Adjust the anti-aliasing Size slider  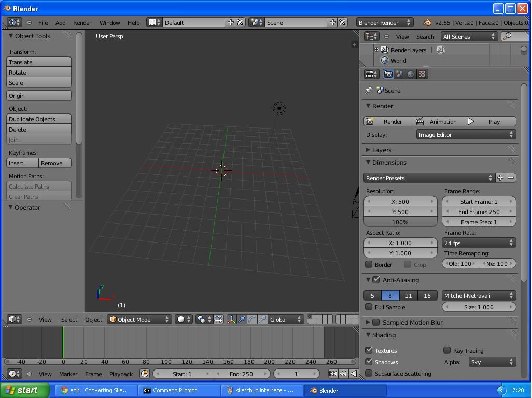coord(478,307)
